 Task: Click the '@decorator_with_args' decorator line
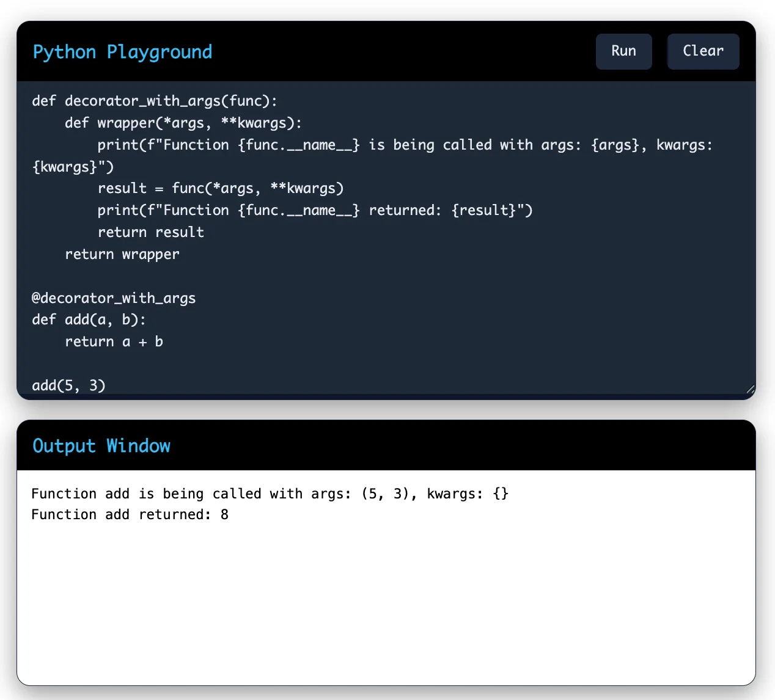point(114,298)
